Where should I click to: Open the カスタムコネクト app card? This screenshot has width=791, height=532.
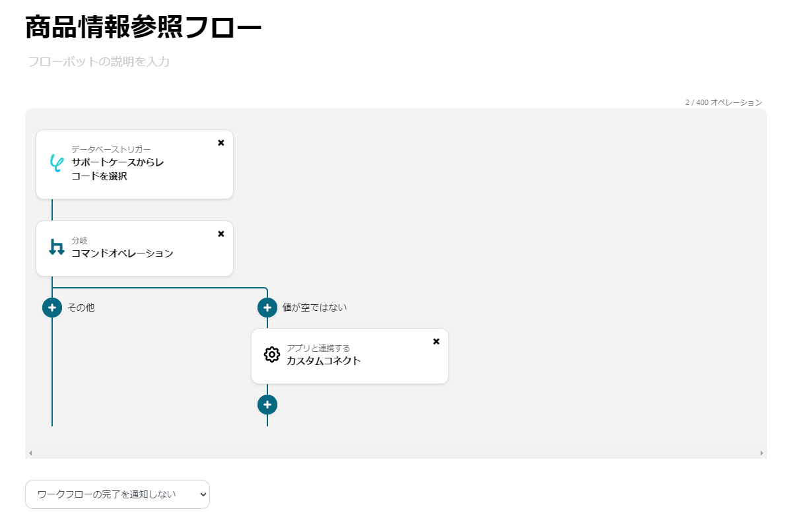pyautogui.click(x=350, y=361)
